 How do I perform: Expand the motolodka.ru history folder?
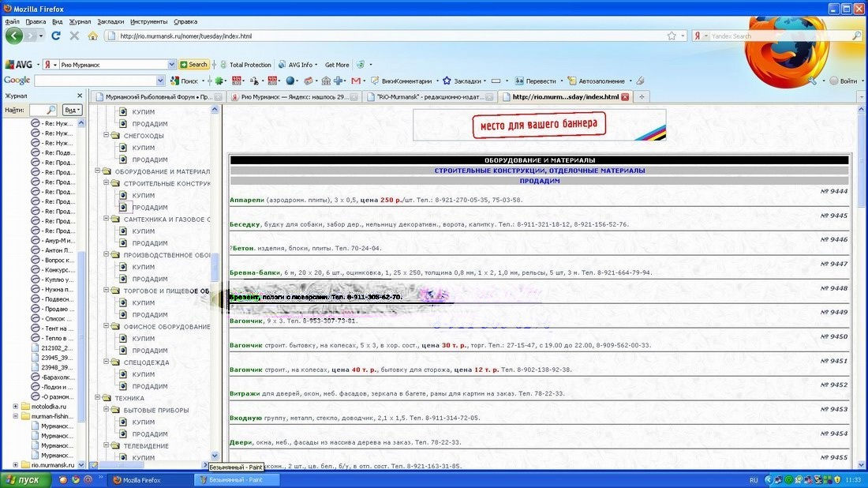15,407
